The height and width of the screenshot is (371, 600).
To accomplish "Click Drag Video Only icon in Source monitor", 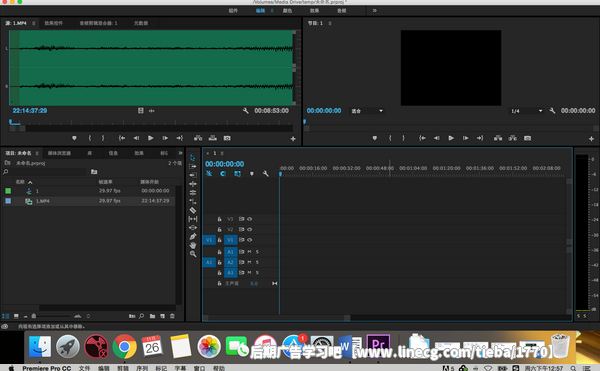I will tap(141, 111).
